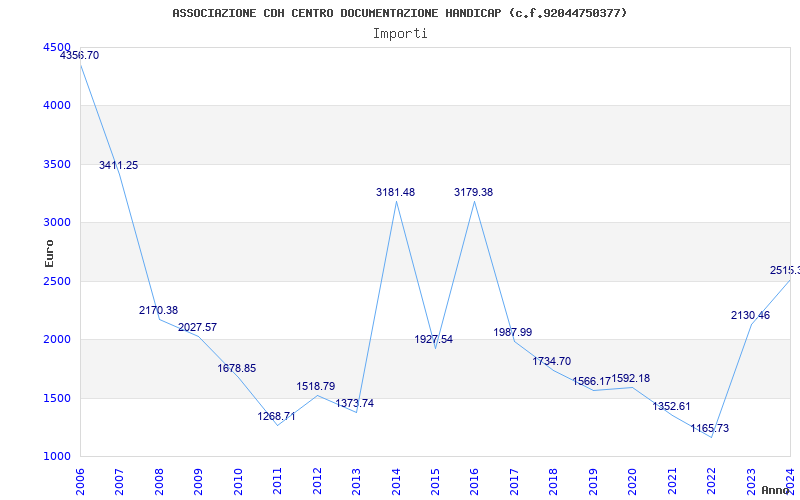This screenshot has width=800, height=500.
Task: Click the 2019 year label
Action: coord(593,481)
